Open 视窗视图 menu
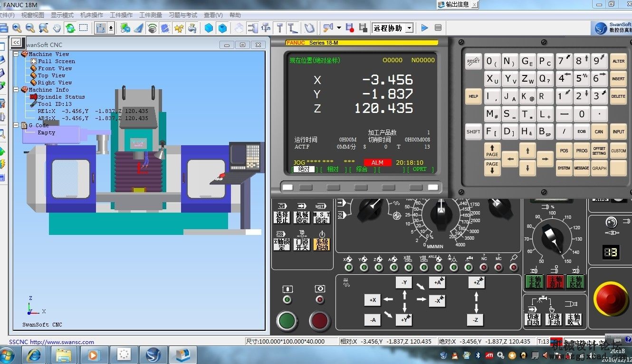The height and width of the screenshot is (364, 632). [33, 15]
